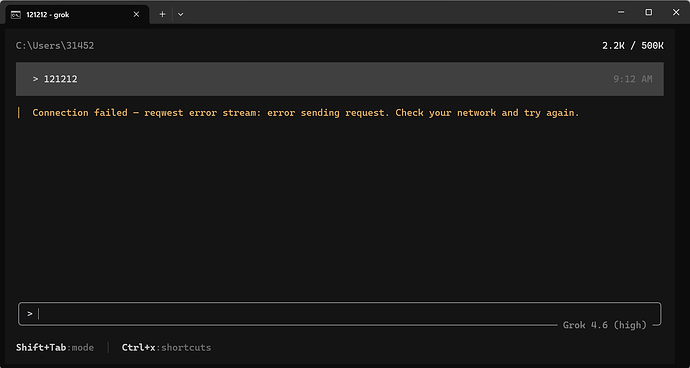Image resolution: width=690 pixels, height=368 pixels.
Task: Click the 2.2K / 500K token counter
Action: [x=633, y=46]
